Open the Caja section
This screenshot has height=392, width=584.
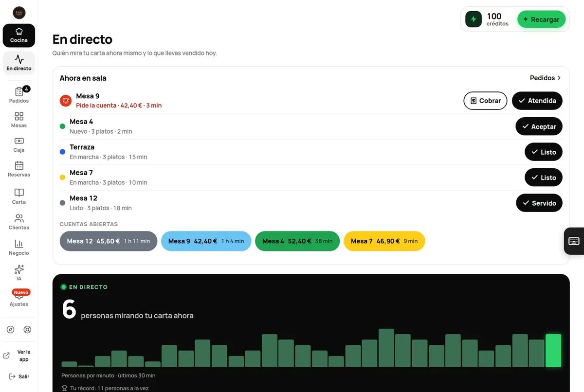(x=19, y=144)
